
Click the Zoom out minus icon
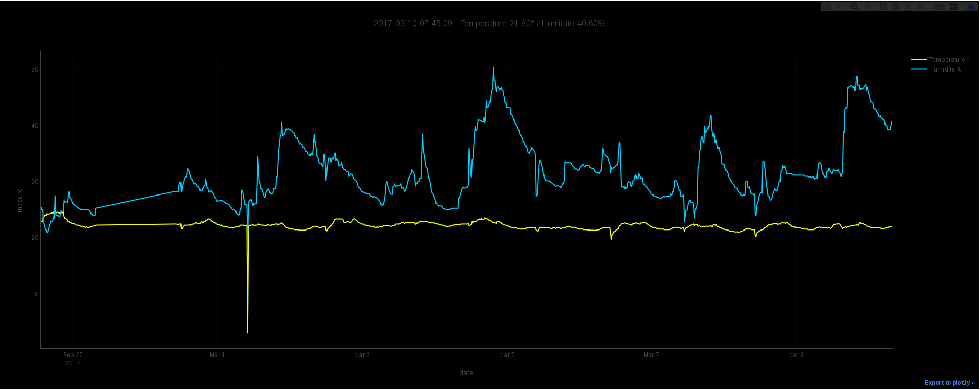[895, 7]
